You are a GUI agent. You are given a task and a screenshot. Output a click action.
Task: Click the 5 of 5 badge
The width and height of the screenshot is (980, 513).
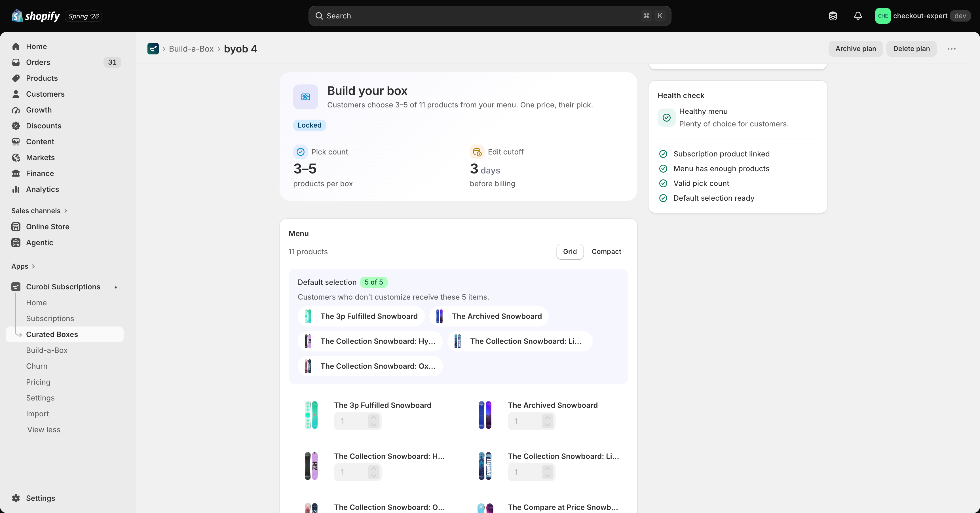coord(373,282)
